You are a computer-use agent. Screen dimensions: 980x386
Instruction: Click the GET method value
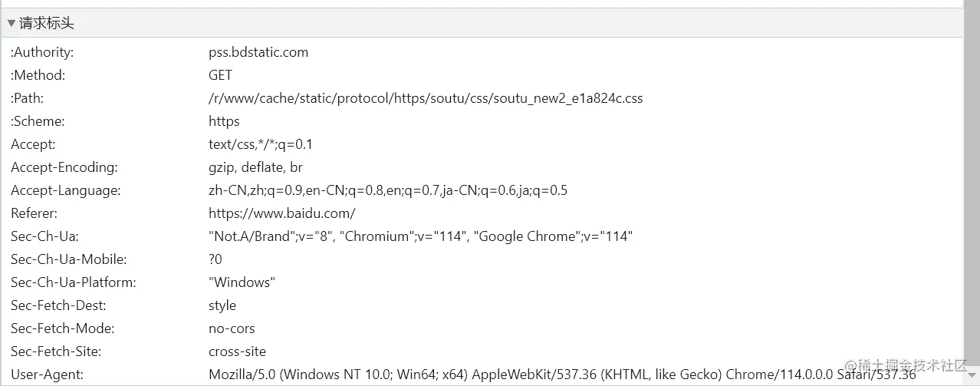tap(220, 75)
